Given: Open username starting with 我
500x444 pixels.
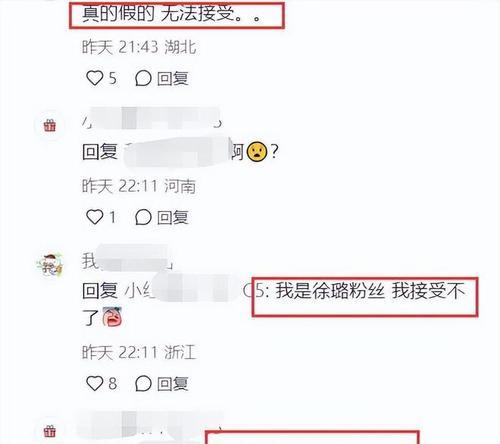Looking at the screenshot, I should pyautogui.click(x=128, y=260).
